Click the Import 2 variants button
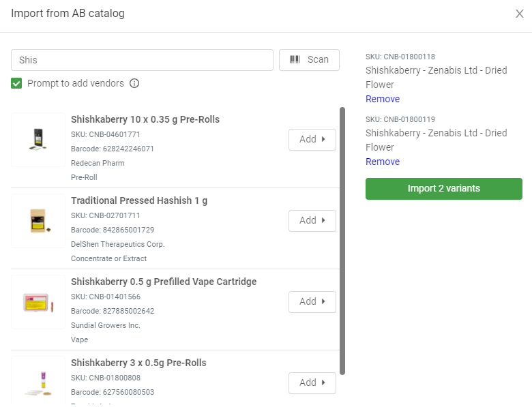532x407 pixels. click(x=444, y=189)
